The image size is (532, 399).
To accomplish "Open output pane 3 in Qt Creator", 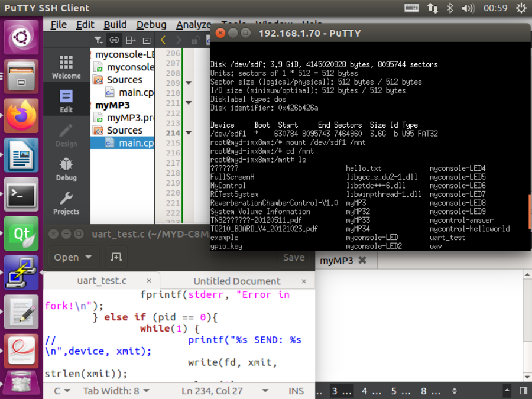I will [342, 391].
